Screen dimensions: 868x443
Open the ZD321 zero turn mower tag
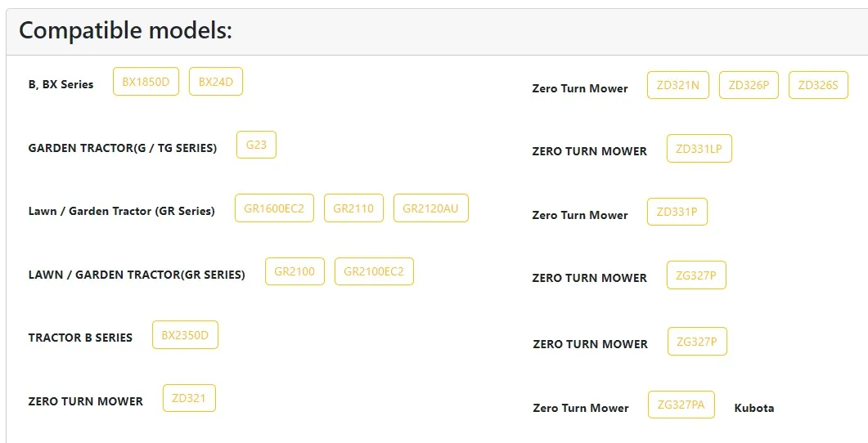coord(189,398)
